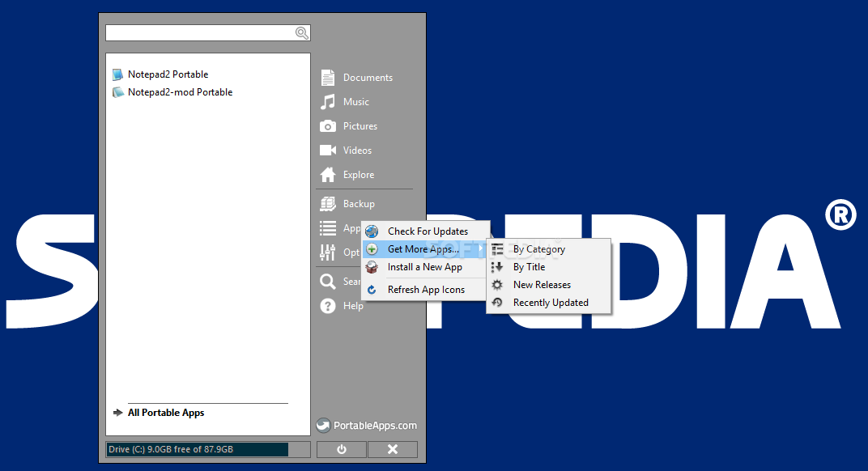Open Explore label in sidebar
The image size is (868, 471).
(x=359, y=174)
